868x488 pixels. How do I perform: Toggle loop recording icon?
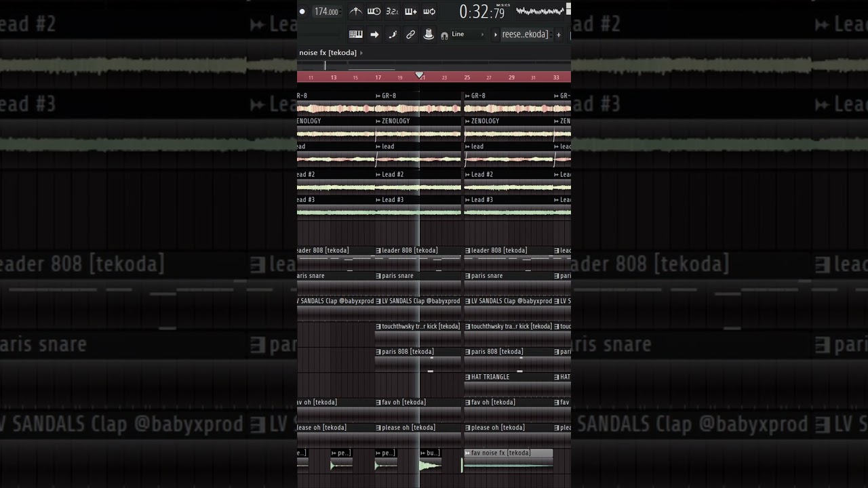[429, 12]
